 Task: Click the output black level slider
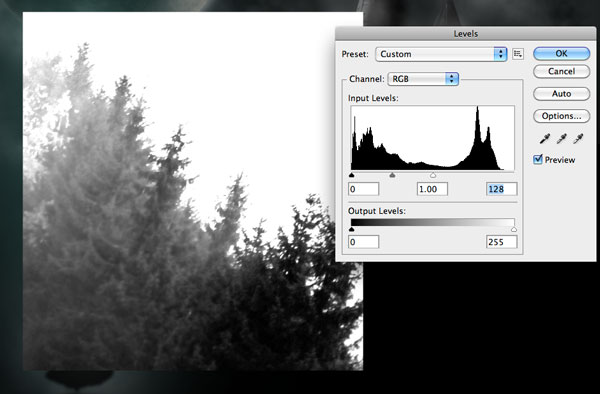click(352, 230)
